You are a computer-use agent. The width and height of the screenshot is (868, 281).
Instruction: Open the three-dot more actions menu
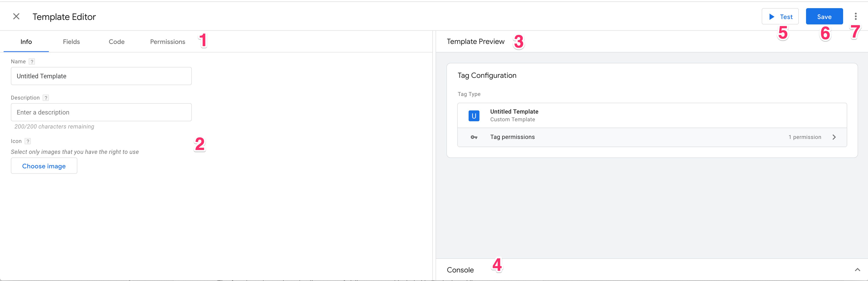(856, 17)
